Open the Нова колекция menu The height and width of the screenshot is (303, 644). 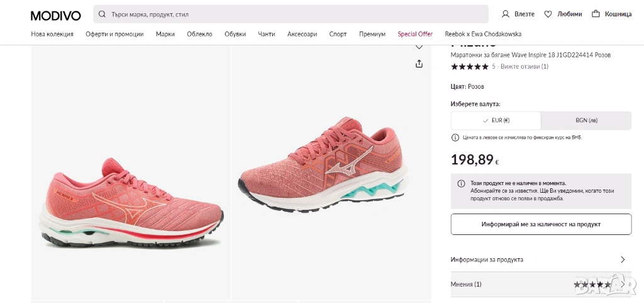pos(52,34)
